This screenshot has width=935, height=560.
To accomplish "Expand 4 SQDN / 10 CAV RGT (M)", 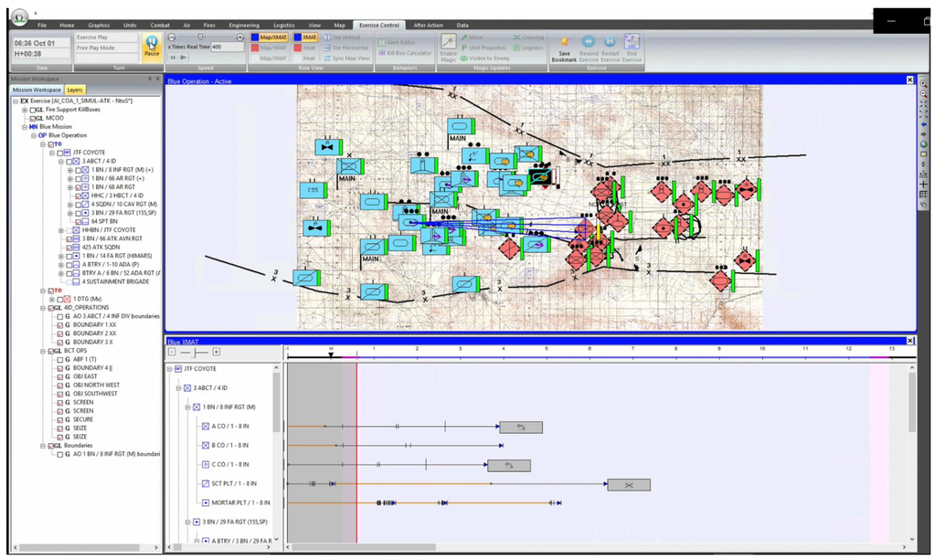I will [x=69, y=205].
